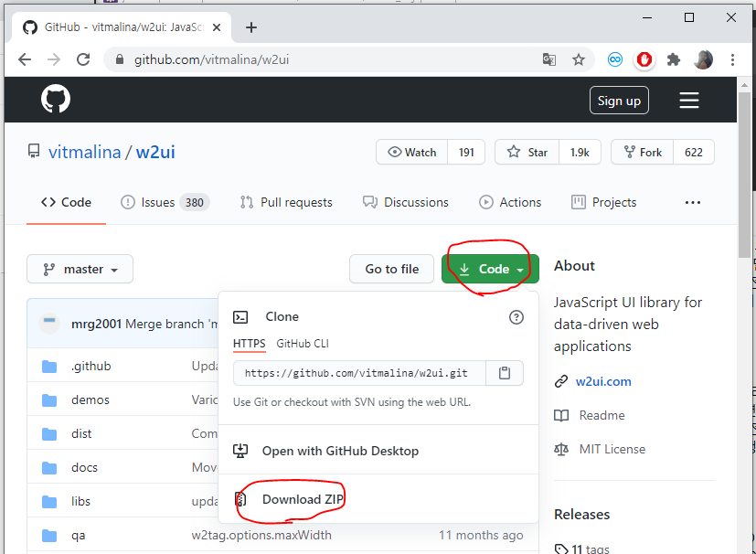Open the Projects tab
Image resolution: width=756 pixels, height=554 pixels.
[603, 203]
